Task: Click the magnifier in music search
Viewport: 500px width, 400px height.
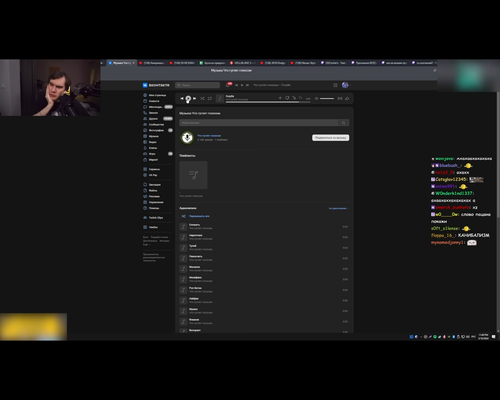Action: tap(343, 123)
